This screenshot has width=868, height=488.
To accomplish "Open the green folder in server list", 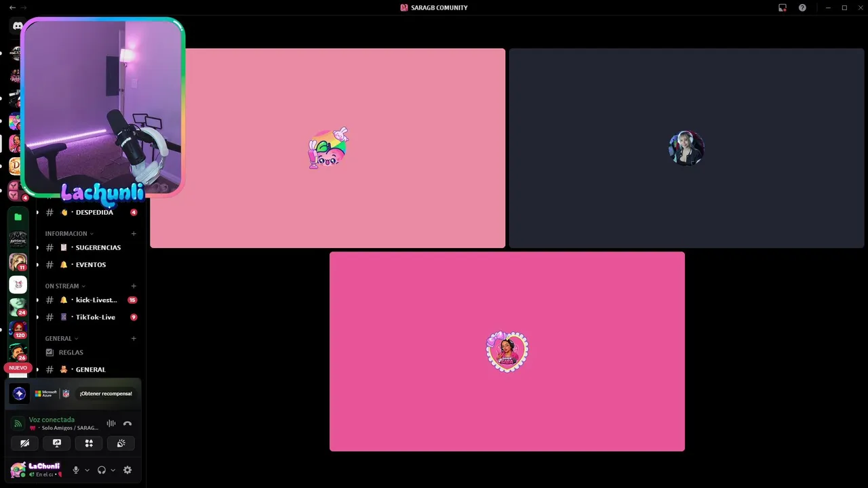I will (x=18, y=217).
